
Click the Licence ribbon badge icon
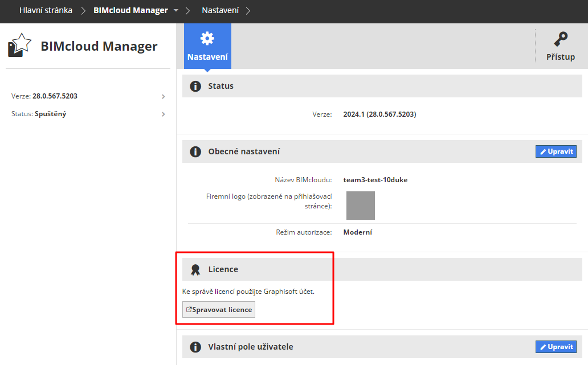click(x=195, y=269)
